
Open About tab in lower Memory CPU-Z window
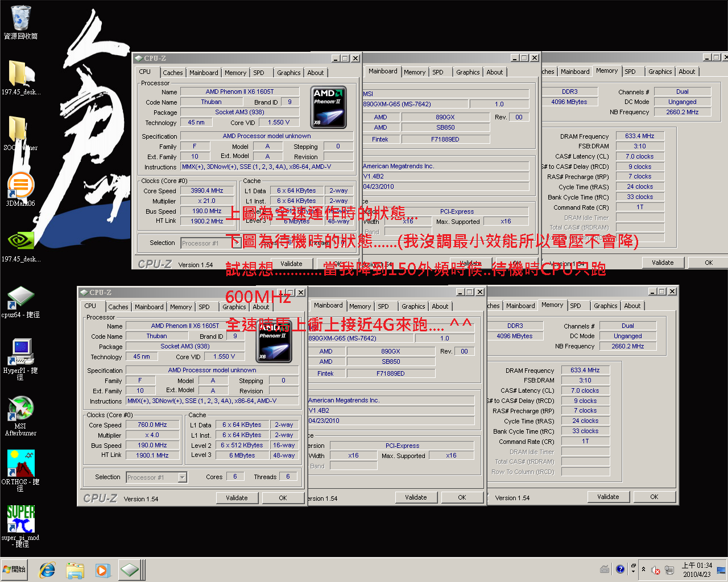click(632, 306)
